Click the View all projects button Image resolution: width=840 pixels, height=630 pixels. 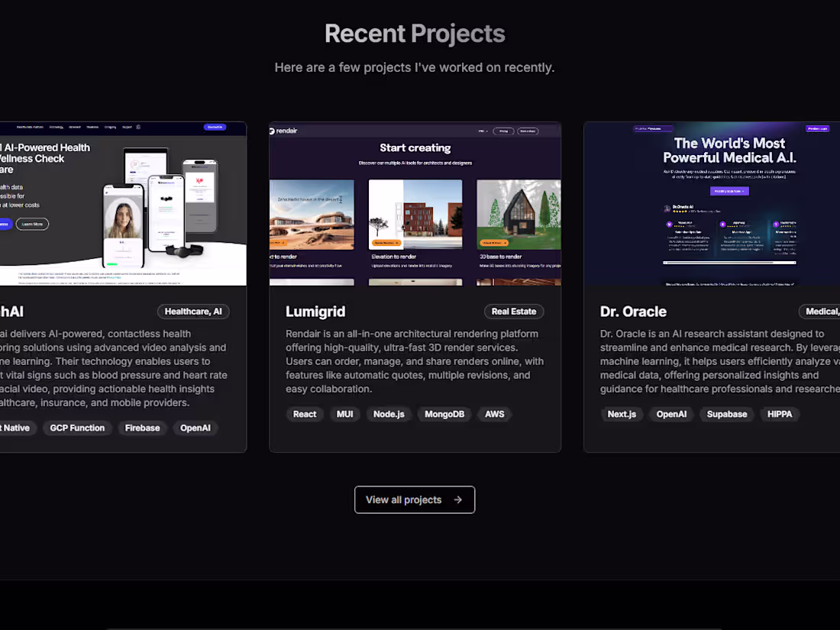tap(415, 499)
